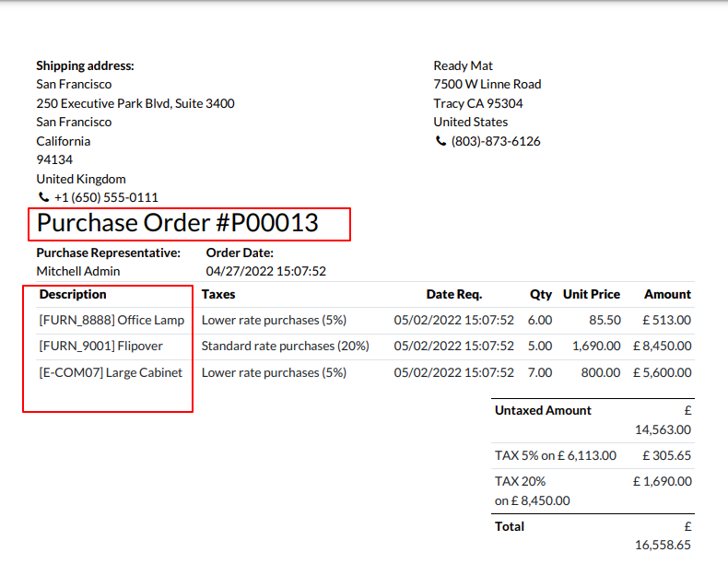Click the 'Order Date:' label

point(240,253)
